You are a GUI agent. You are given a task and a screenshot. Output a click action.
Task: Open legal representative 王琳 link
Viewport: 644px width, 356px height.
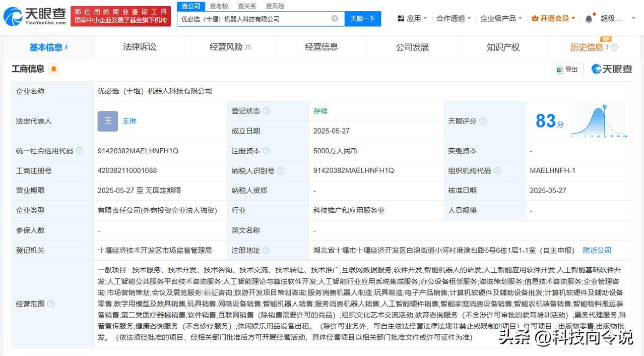coord(130,121)
